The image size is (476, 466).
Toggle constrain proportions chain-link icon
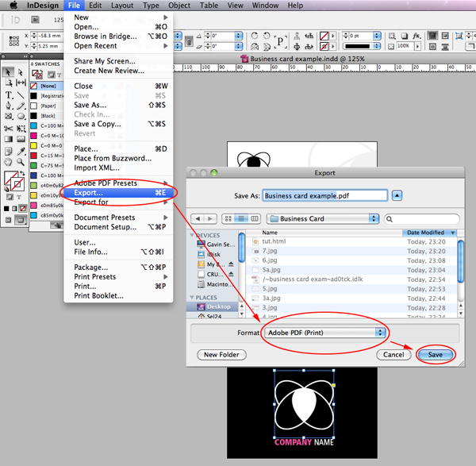point(189,41)
